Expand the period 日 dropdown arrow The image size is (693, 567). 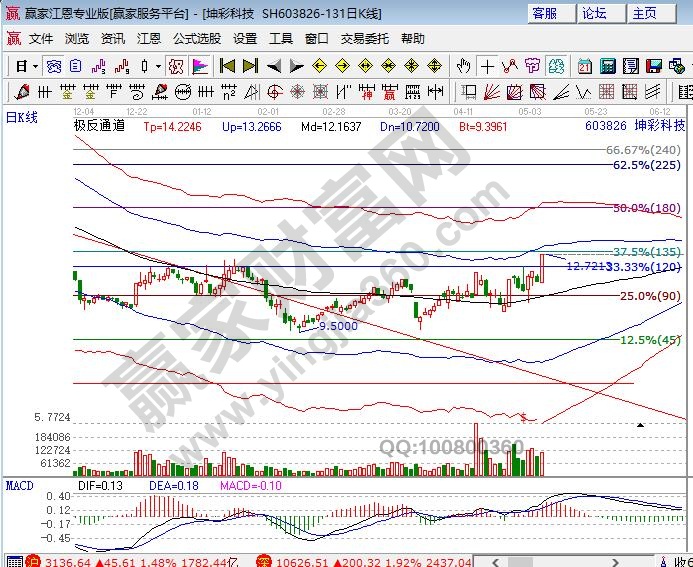click(x=35, y=66)
